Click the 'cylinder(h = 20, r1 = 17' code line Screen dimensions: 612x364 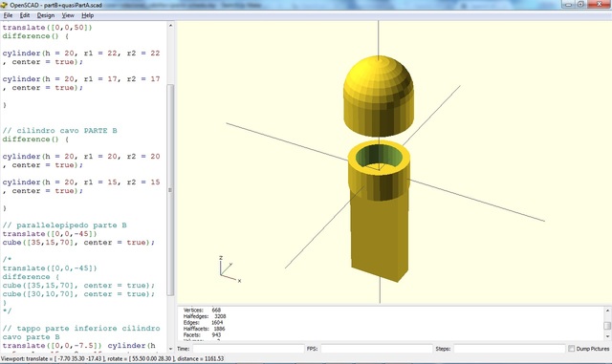[81, 78]
